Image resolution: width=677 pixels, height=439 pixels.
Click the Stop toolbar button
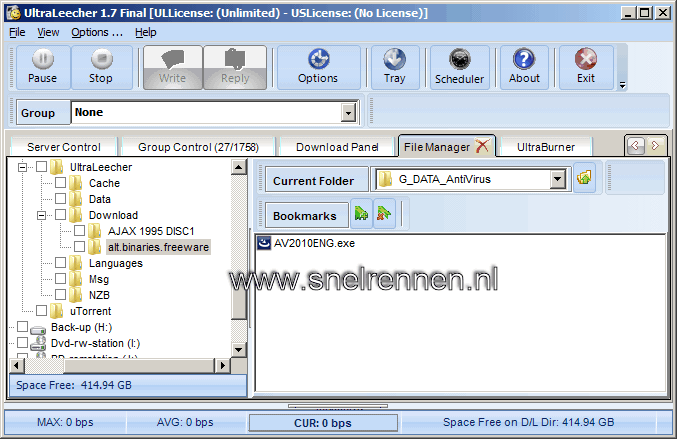pos(101,67)
